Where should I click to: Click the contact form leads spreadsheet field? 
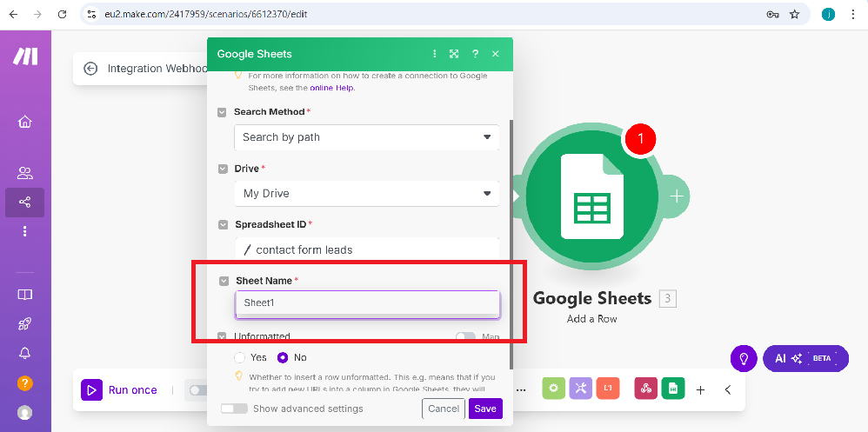tap(366, 249)
